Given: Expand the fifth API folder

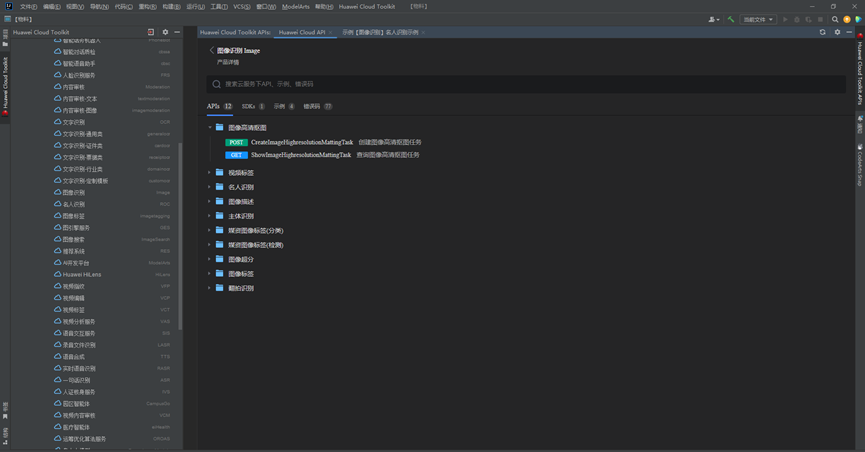Looking at the screenshot, I should 210,216.
